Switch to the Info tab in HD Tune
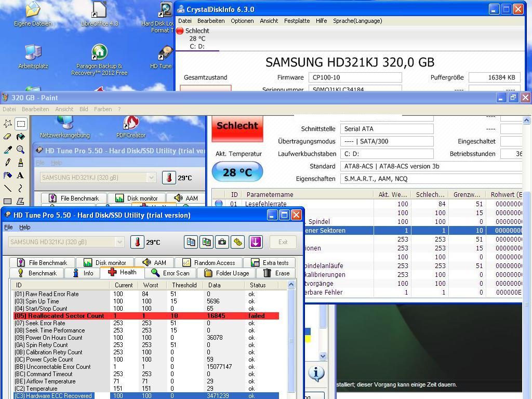Viewport: 532px width, 399px height. (x=83, y=273)
